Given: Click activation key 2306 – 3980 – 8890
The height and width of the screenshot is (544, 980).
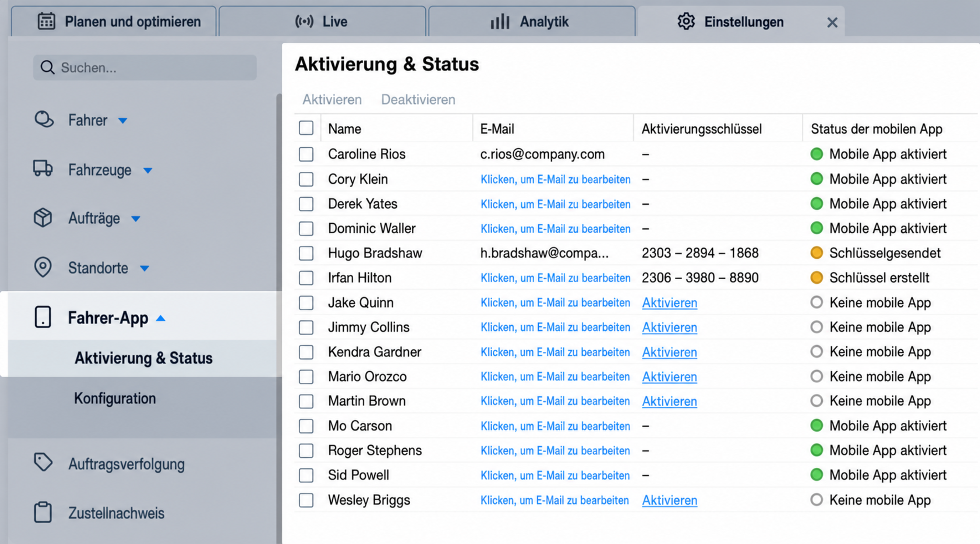Looking at the screenshot, I should point(700,278).
